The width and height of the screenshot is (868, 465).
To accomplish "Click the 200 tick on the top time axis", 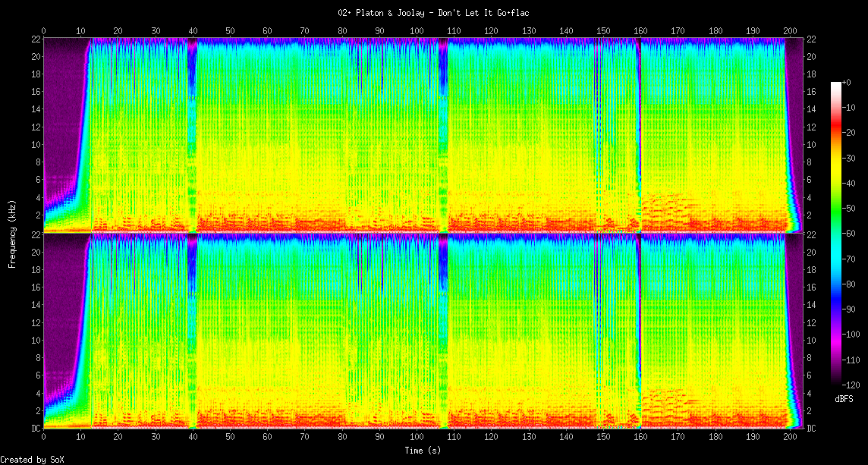I will tap(790, 30).
